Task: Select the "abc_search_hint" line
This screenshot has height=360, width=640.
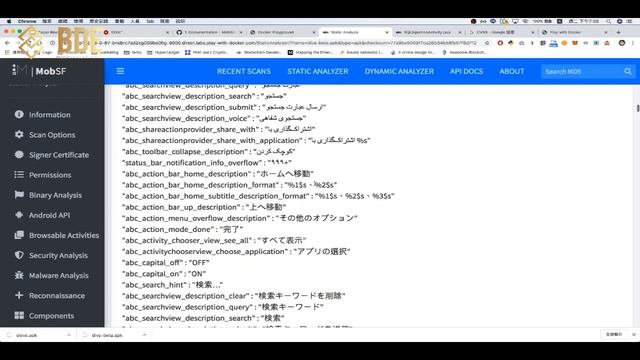Action: pos(172,284)
